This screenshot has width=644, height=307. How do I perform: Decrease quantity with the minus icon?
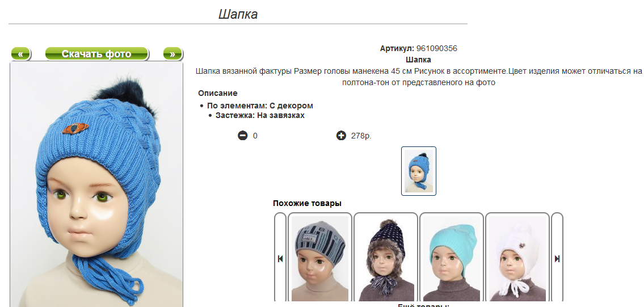pyautogui.click(x=243, y=135)
